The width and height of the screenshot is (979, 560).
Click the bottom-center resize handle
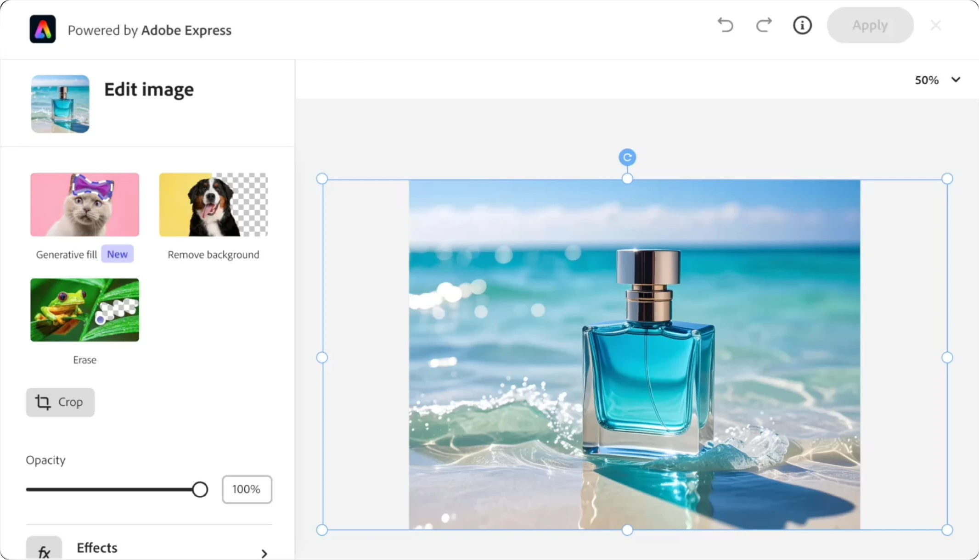pos(627,530)
